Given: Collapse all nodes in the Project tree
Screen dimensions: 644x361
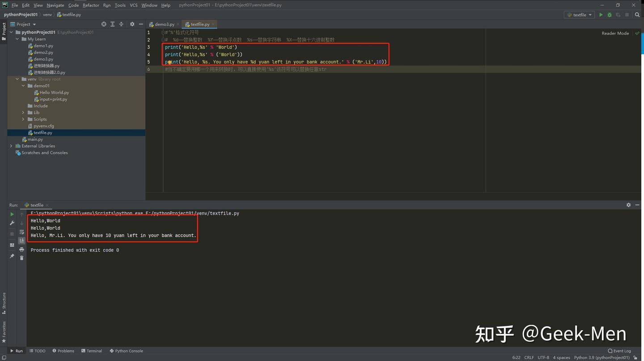Looking at the screenshot, I should [121, 24].
